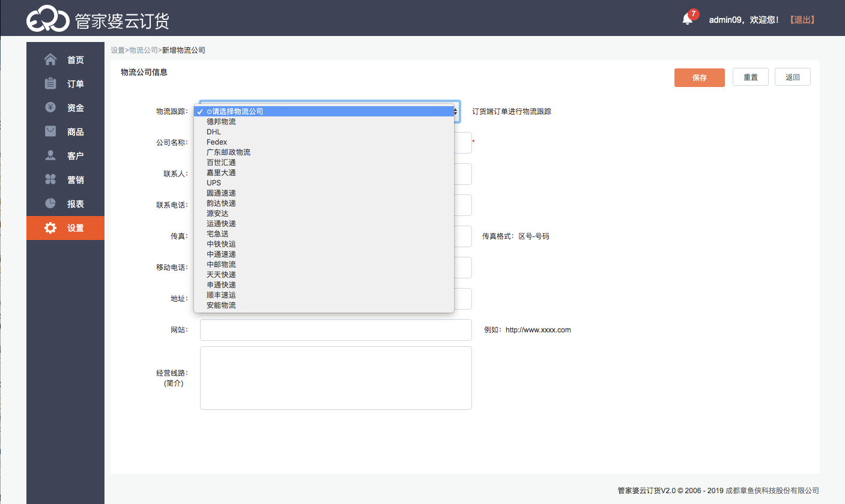Click the 经营线路 textarea
This screenshot has width=845, height=504.
click(x=336, y=378)
